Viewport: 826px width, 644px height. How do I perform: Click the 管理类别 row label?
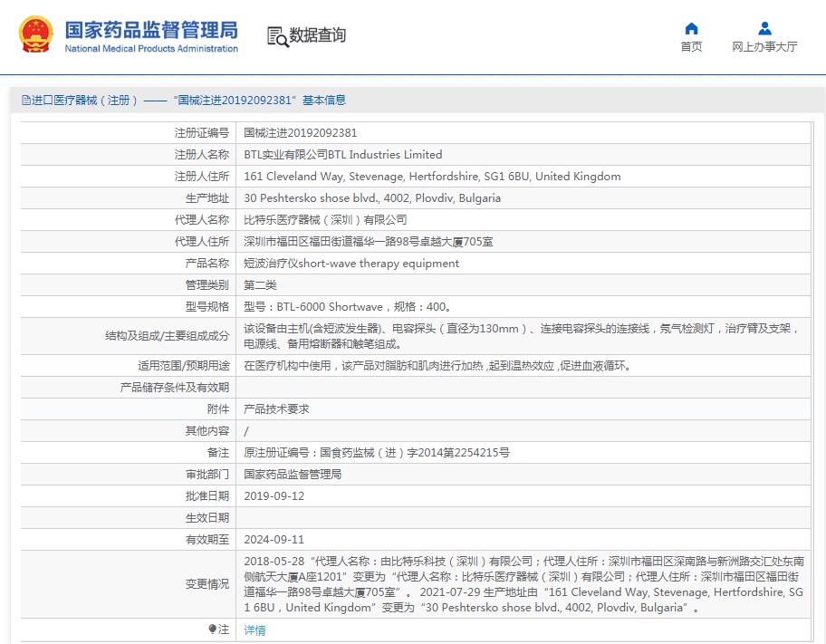(207, 285)
